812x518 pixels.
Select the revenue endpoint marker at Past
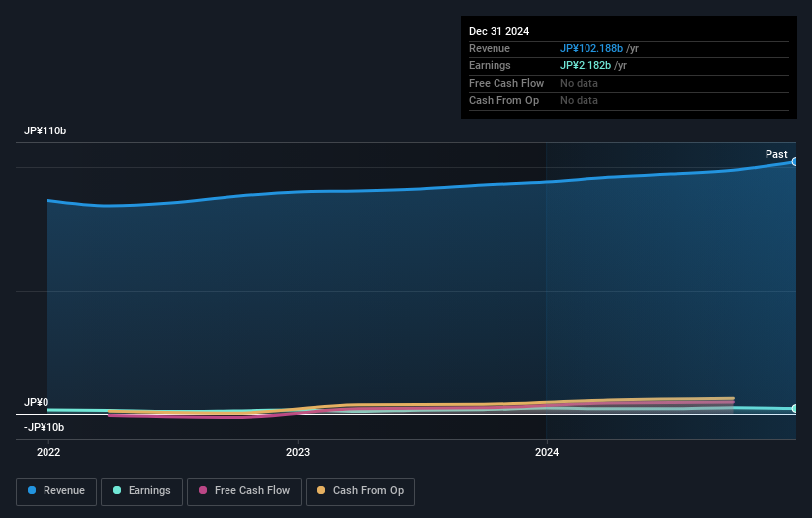click(x=795, y=162)
